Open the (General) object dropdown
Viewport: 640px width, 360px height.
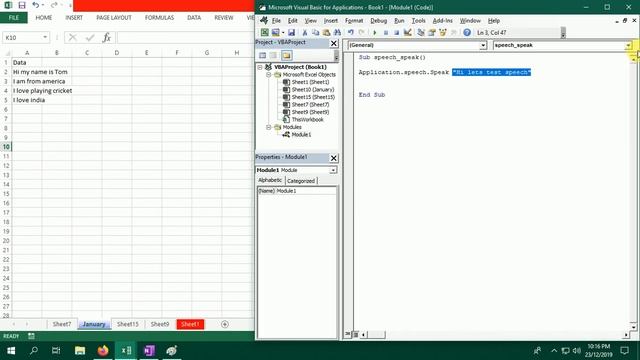[x=483, y=45]
